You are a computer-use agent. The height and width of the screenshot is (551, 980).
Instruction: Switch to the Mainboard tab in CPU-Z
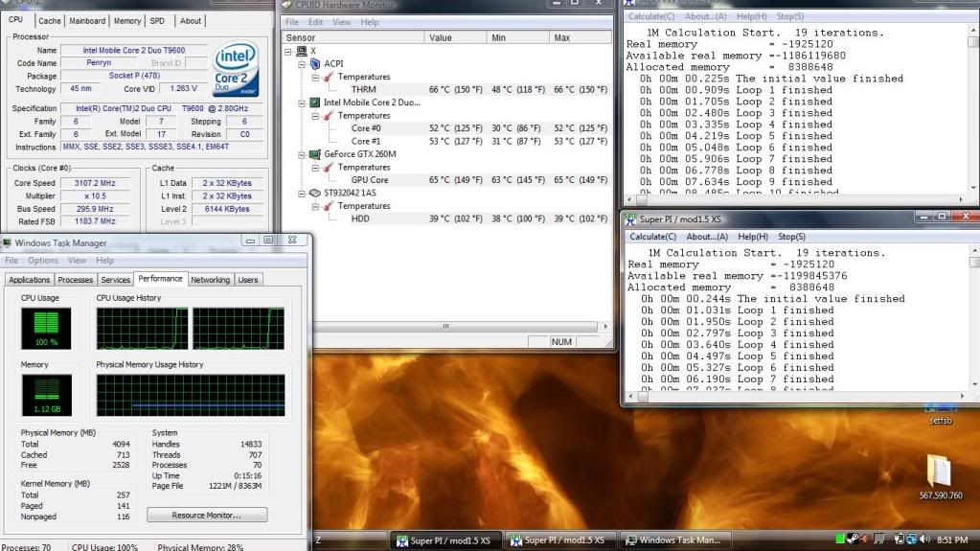coord(87,21)
